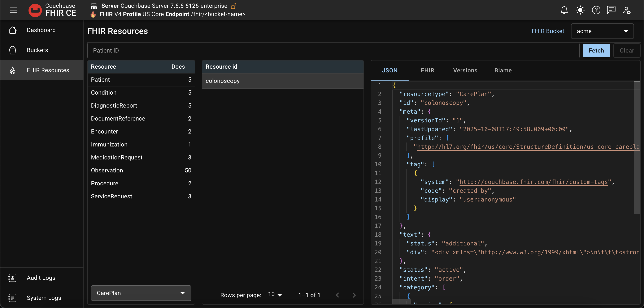This screenshot has width=644, height=308.
Task: Focus the Patient ID input field
Action: tap(333, 50)
